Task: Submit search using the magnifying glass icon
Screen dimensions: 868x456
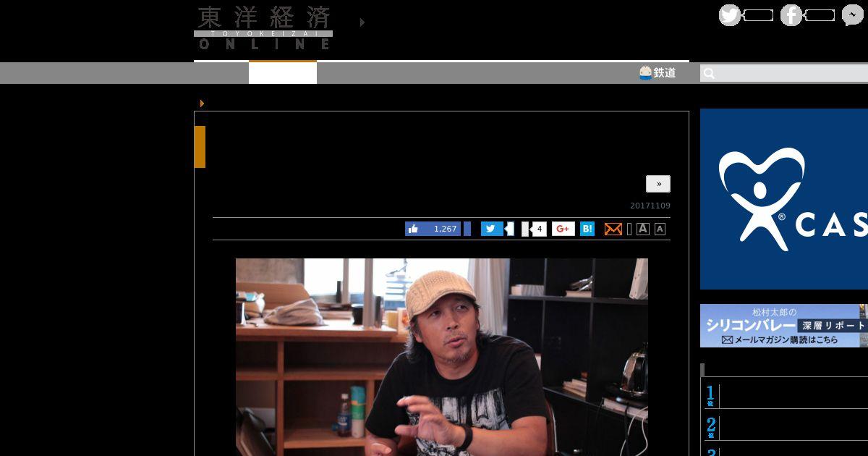Action: point(709,73)
